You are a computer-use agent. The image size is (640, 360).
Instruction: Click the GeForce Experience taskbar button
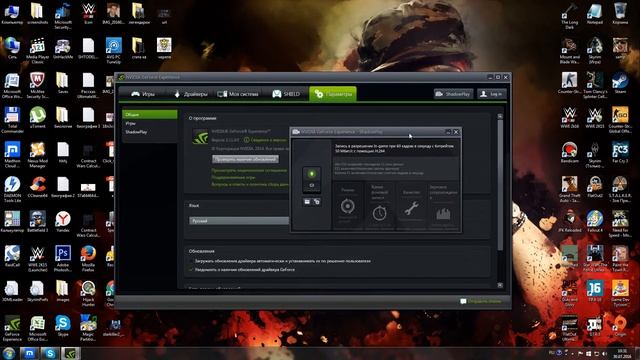click(x=71, y=353)
